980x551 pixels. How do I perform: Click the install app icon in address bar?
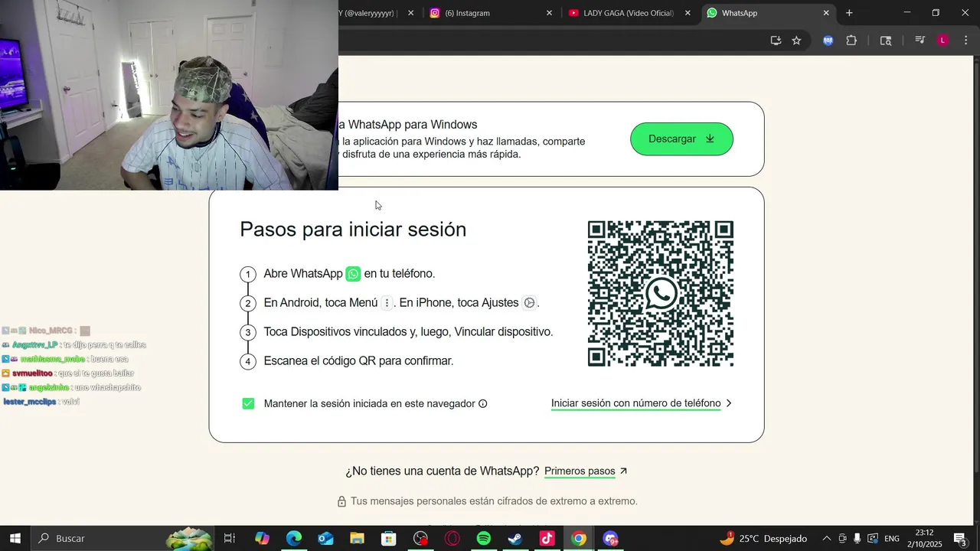click(776, 41)
